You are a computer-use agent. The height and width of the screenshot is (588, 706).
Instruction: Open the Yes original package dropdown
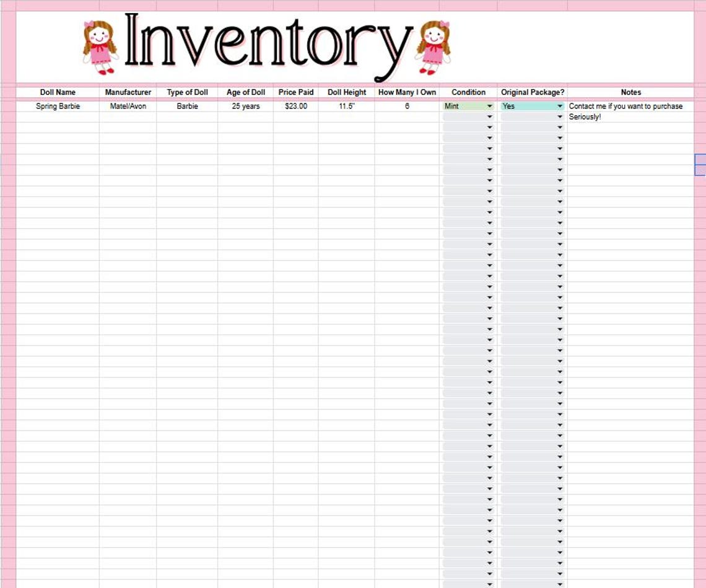pos(532,107)
